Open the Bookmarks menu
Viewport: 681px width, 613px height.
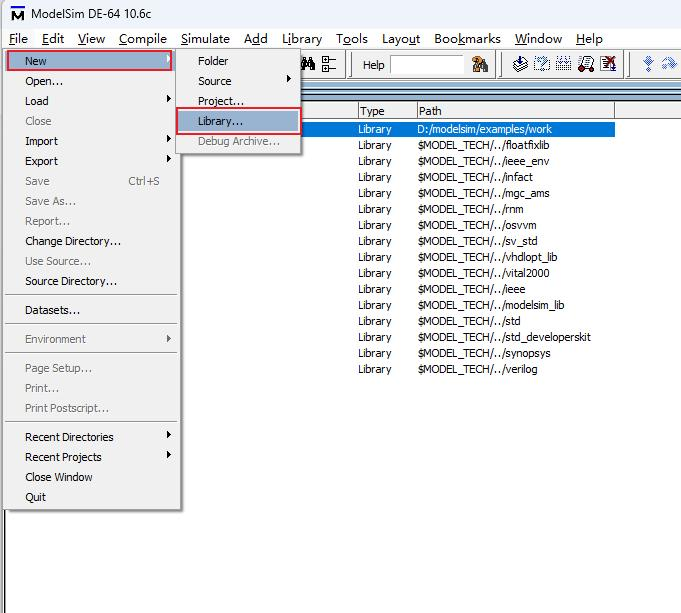click(467, 39)
